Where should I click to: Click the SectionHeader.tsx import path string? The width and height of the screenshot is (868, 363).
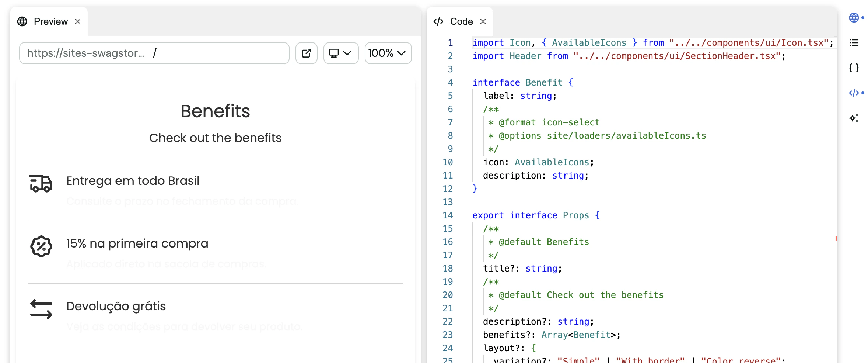tap(677, 56)
